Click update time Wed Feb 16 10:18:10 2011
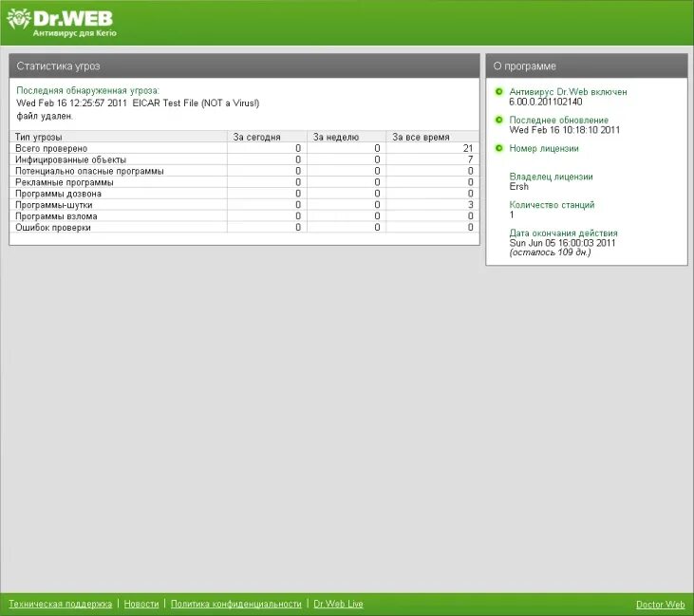694x616 pixels. (x=564, y=130)
